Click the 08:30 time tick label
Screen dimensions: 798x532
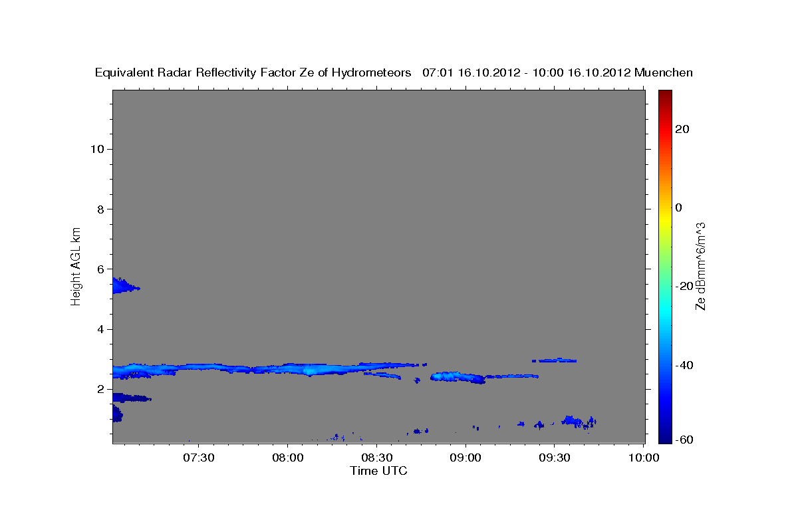(377, 458)
